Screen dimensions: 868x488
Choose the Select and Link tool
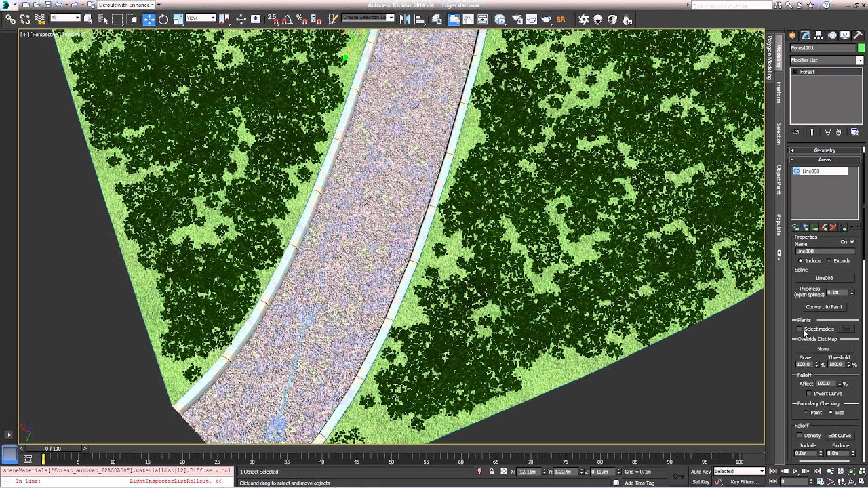click(11, 20)
